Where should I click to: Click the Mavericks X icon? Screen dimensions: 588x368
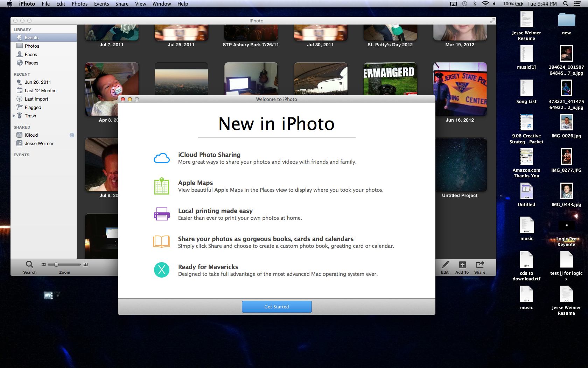(x=162, y=270)
